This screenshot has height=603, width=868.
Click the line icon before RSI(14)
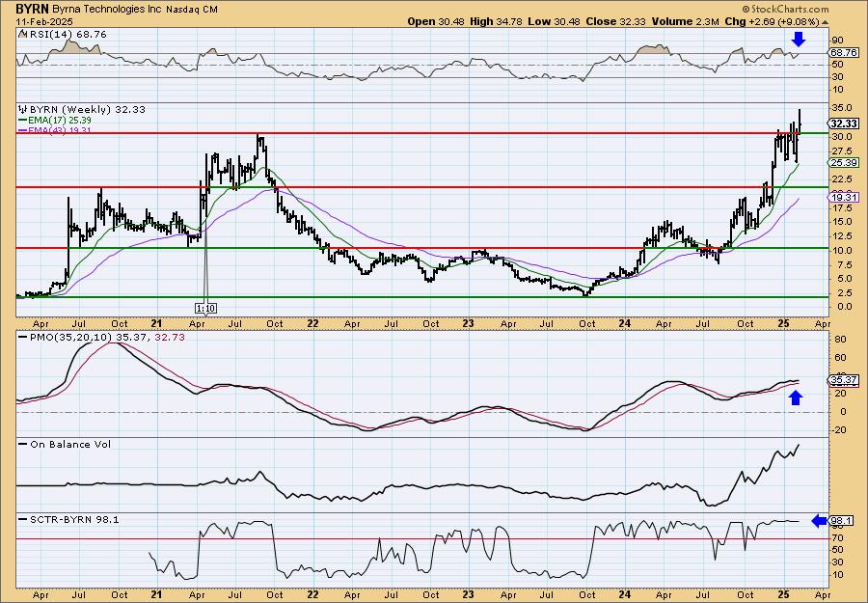21,34
